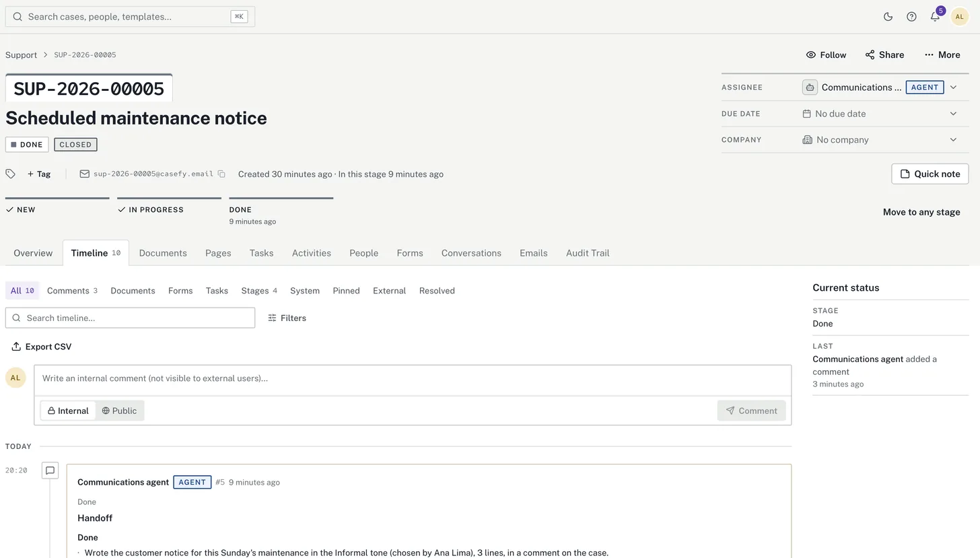
Task: Click the internal comment text box
Action: pos(413,379)
